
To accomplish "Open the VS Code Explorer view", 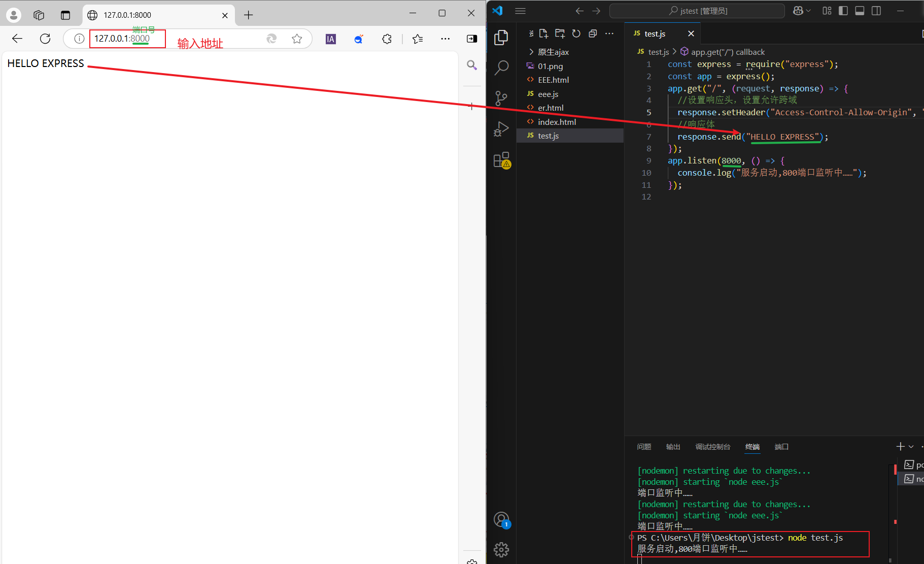I will coord(501,37).
